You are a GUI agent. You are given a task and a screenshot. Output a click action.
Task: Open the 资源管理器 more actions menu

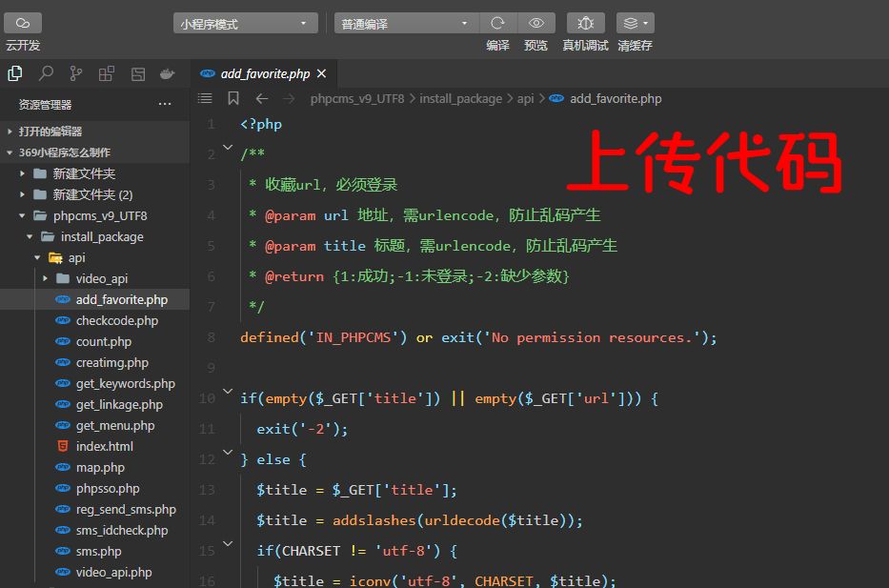pos(165,104)
